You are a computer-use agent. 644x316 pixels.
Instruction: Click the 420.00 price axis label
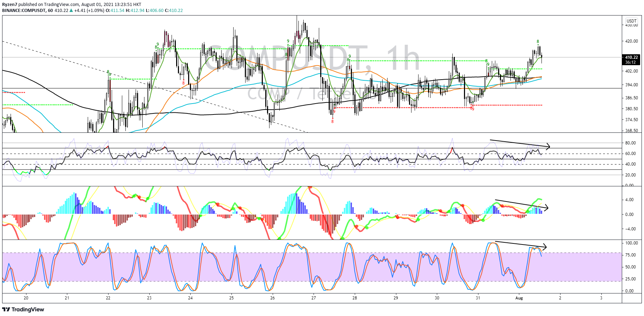coord(631,41)
